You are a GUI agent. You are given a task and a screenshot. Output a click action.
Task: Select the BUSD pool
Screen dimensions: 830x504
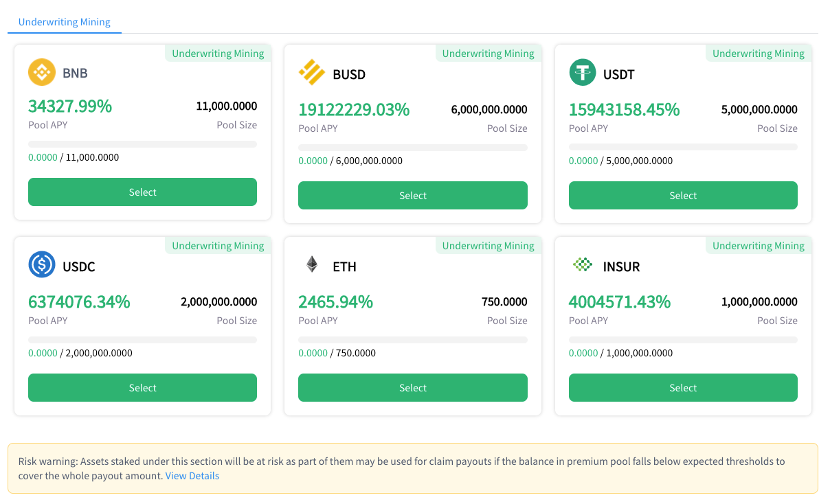[x=413, y=196]
